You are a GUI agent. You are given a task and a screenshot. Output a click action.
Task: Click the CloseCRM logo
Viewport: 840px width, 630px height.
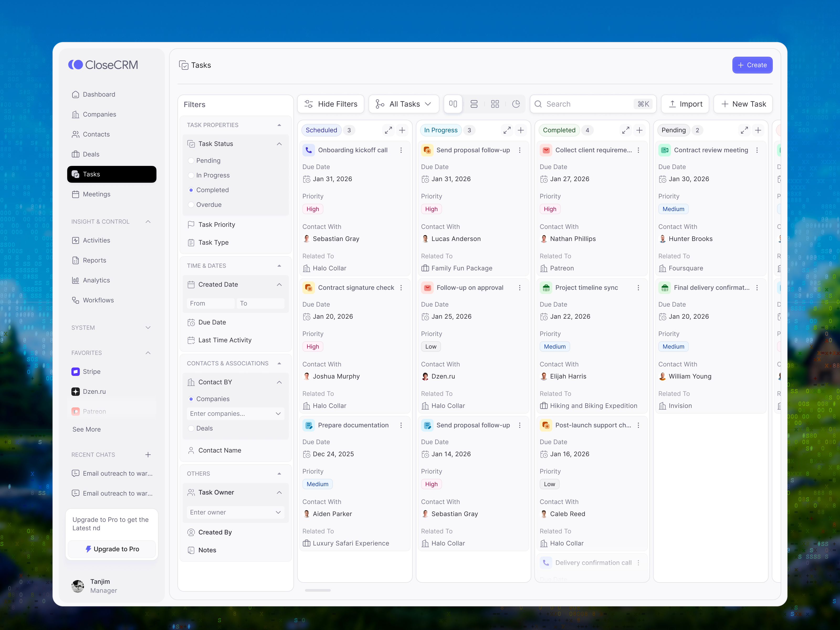103,65
